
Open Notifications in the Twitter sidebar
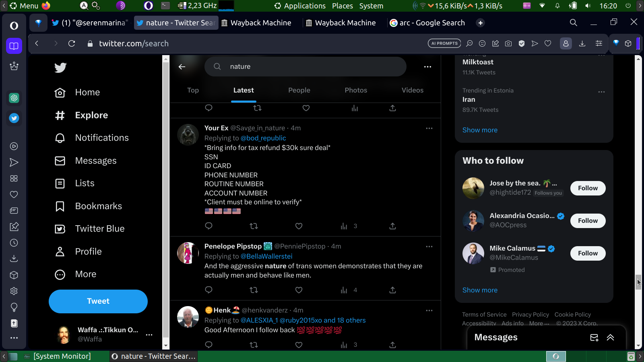pyautogui.click(x=92, y=138)
